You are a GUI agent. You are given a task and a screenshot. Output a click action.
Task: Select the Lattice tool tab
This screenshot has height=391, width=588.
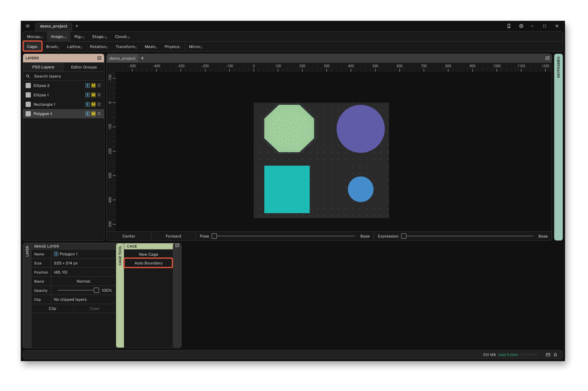click(x=74, y=47)
